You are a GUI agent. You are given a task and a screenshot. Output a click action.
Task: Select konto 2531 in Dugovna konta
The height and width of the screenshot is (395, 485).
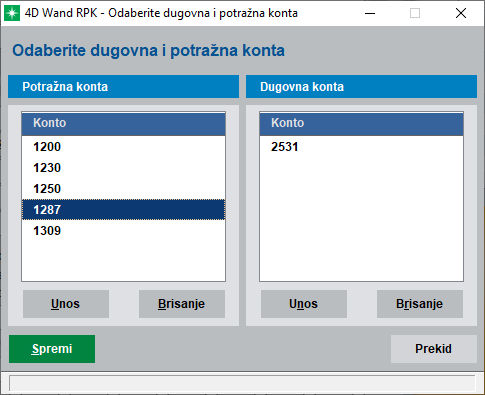(x=361, y=147)
